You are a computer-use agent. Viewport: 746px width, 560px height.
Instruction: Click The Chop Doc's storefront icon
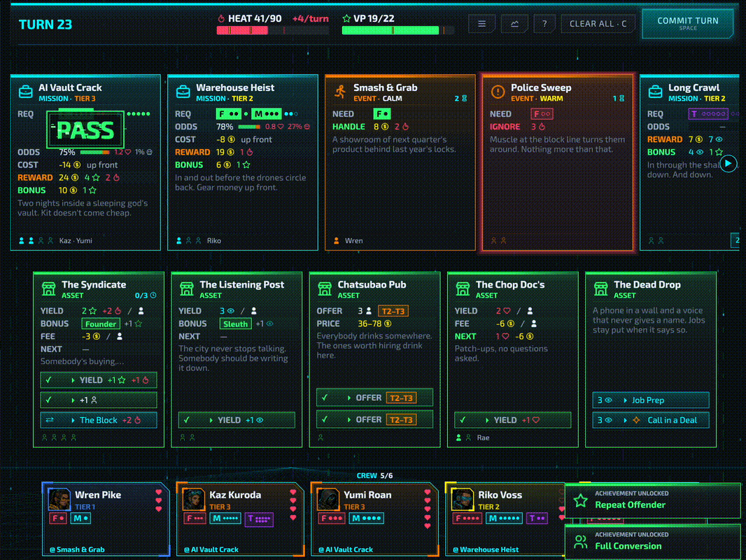(x=463, y=289)
